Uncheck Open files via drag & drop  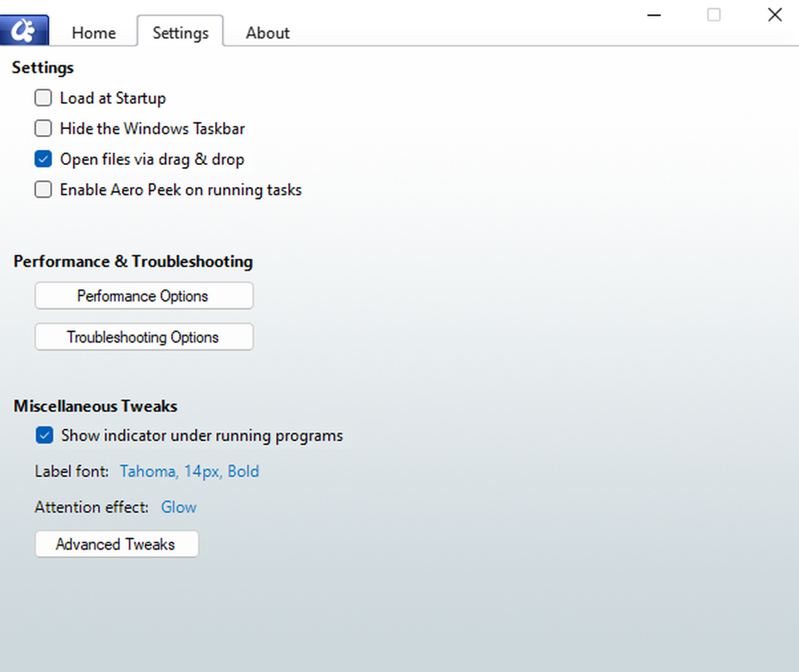[43, 159]
